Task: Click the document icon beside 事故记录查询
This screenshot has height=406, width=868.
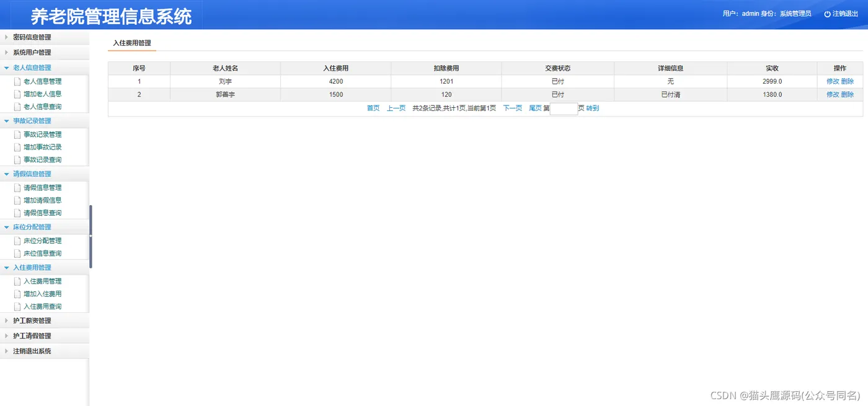Action: 17,160
